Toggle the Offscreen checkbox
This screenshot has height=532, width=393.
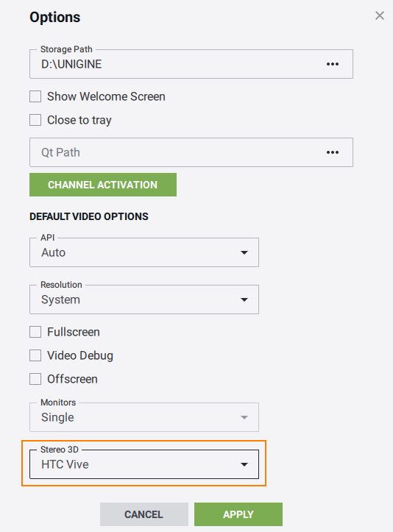[x=35, y=379]
